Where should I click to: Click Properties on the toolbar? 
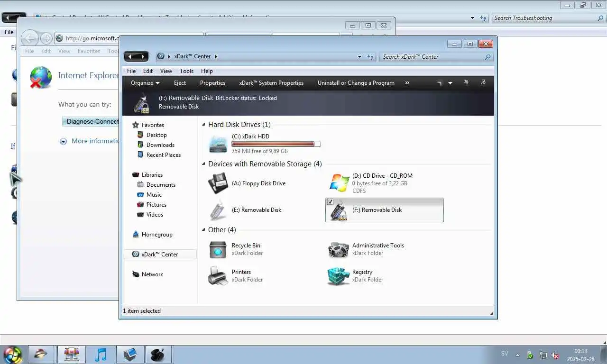click(x=212, y=83)
